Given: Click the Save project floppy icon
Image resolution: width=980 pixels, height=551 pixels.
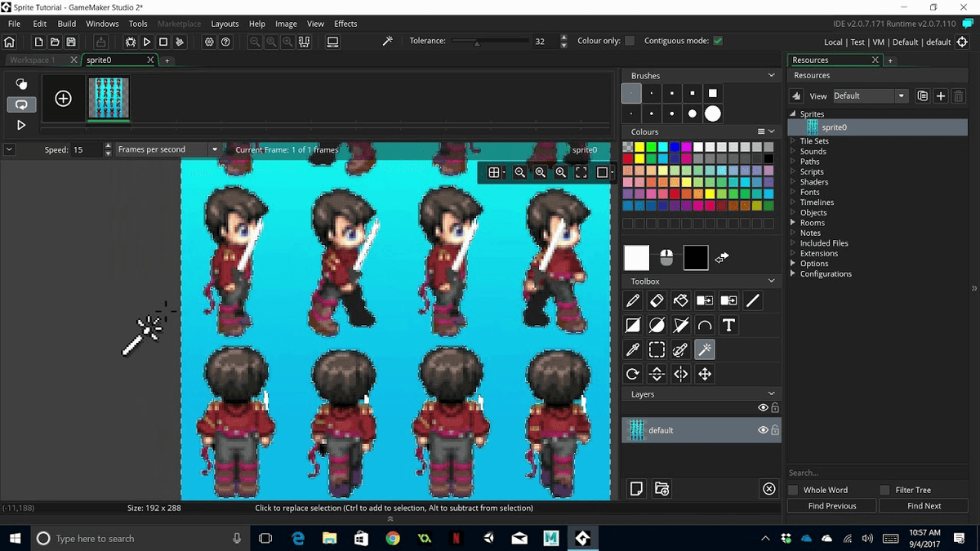Looking at the screenshot, I should [x=71, y=42].
